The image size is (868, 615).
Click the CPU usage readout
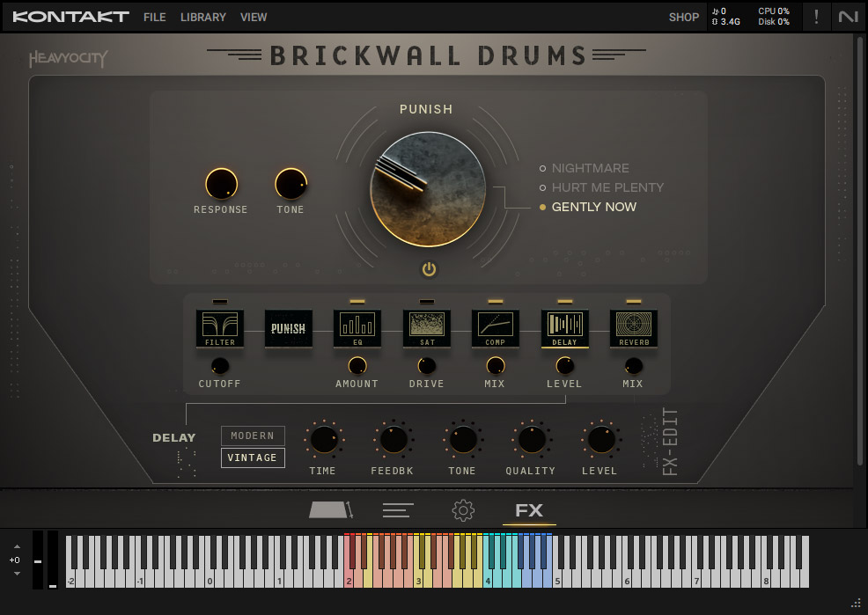point(773,11)
